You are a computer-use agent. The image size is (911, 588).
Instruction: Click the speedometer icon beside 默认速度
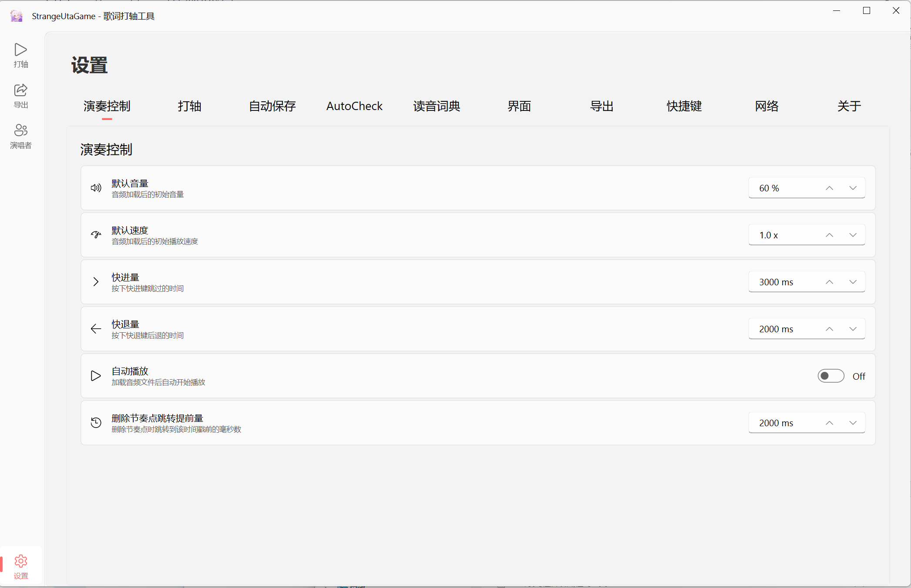[96, 235]
